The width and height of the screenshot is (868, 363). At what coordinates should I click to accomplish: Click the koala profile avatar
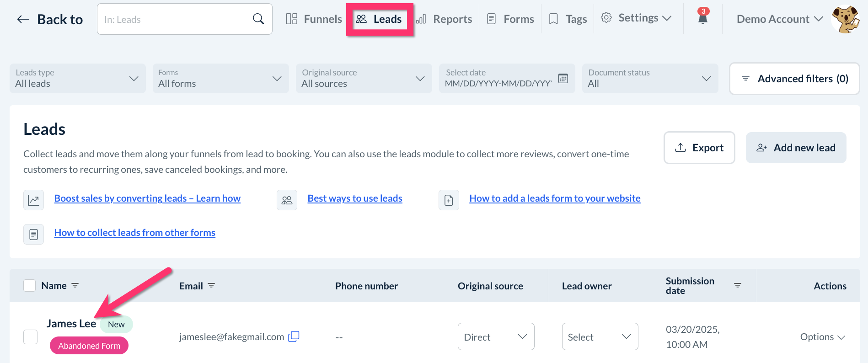(x=845, y=19)
